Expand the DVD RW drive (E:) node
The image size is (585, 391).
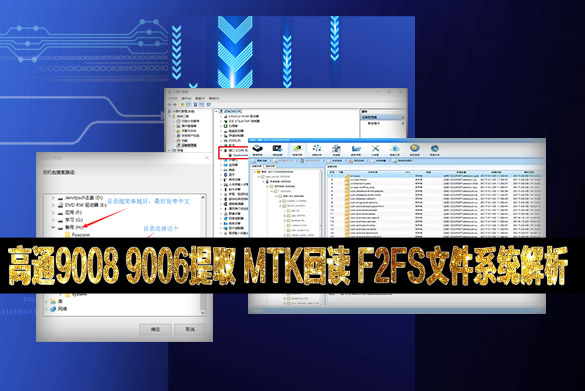(53, 205)
